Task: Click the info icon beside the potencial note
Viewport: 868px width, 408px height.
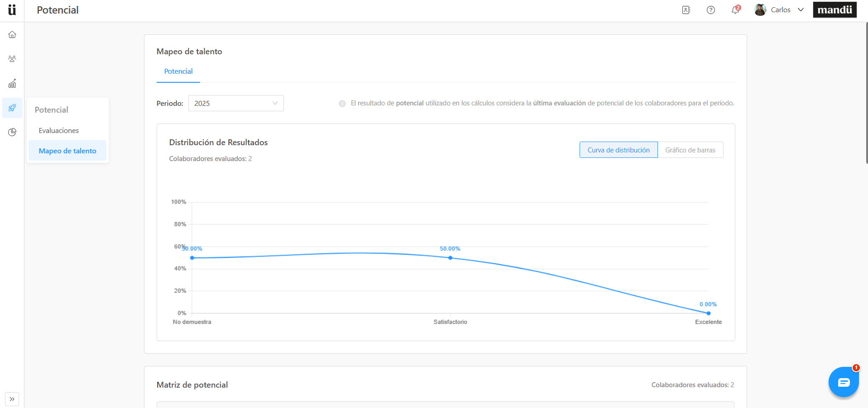Action: pyautogui.click(x=342, y=104)
